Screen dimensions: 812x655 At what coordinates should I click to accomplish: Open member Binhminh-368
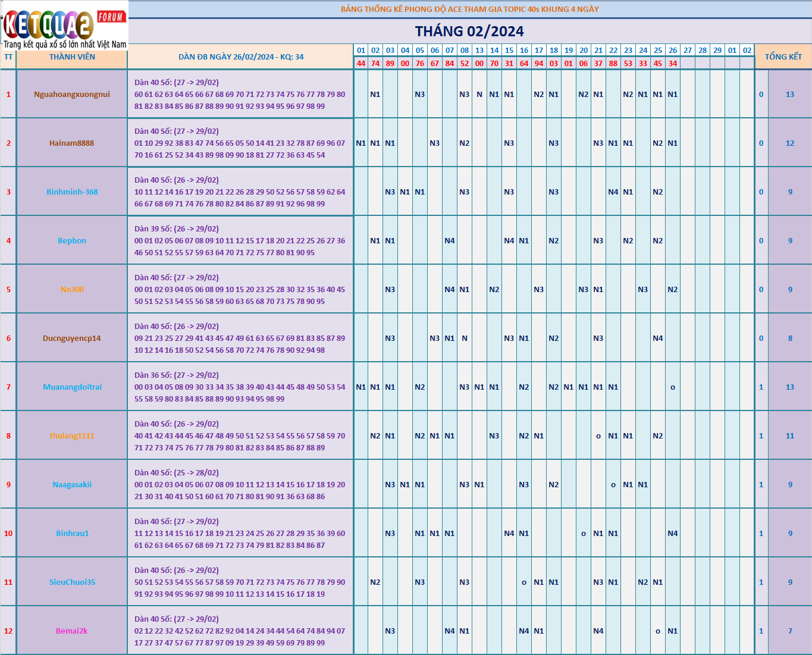pyautogui.click(x=72, y=192)
